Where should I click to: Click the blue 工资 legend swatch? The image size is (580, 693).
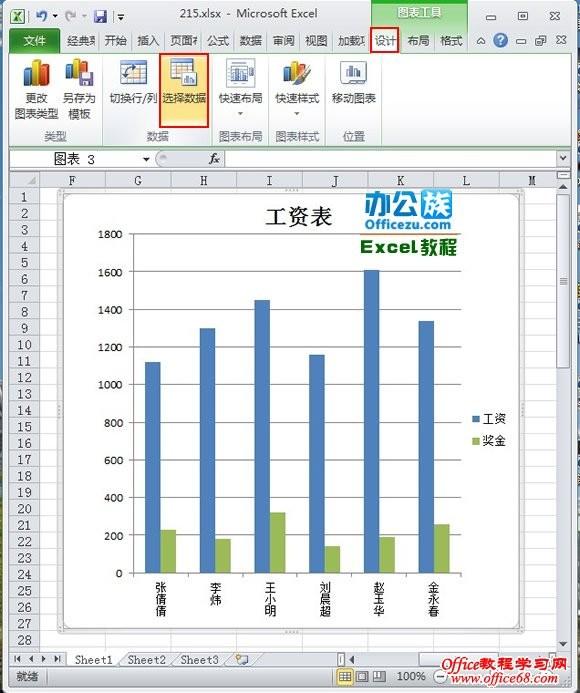[476, 419]
